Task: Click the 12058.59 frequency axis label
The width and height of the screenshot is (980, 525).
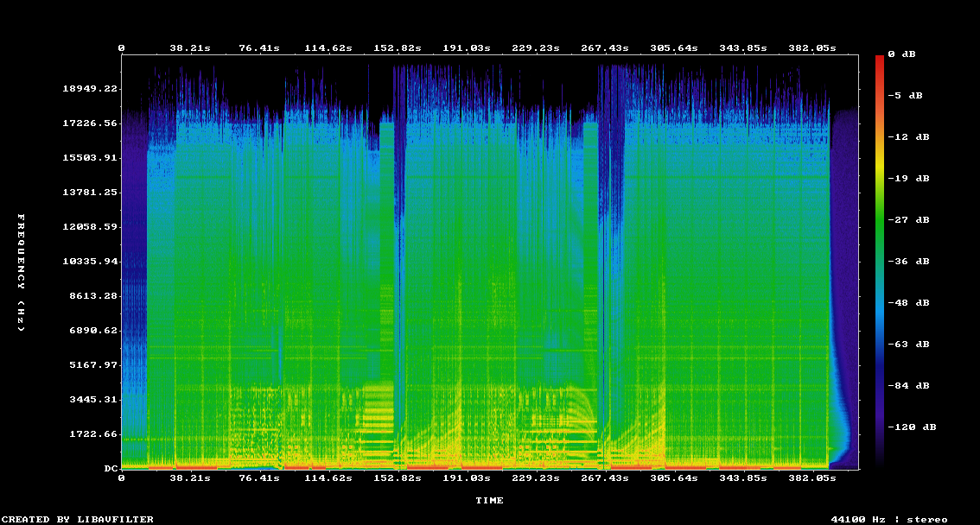Action: tap(90, 227)
